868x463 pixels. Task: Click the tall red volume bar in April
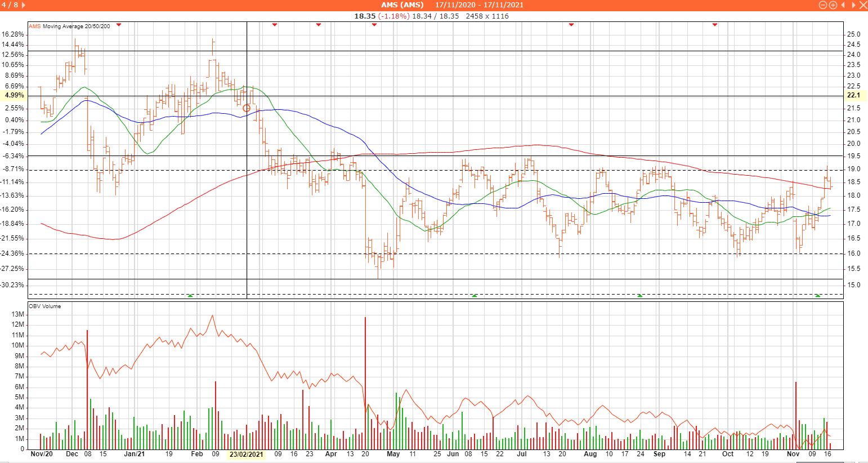click(365, 383)
